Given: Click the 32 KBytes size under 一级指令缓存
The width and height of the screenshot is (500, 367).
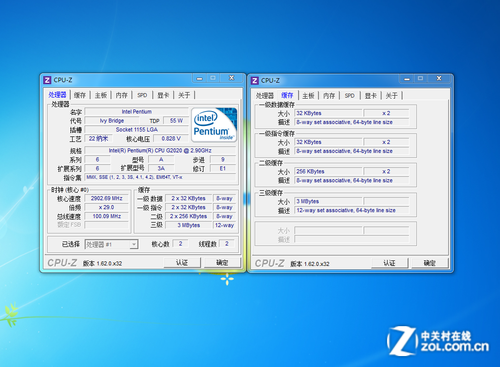Looking at the screenshot, I should click(x=328, y=142).
